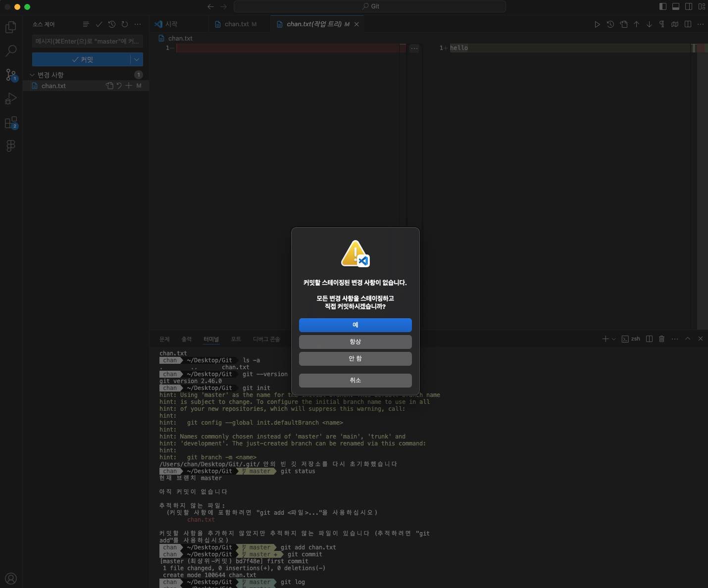
Task: Click the refresh icon in source control header
Action: click(125, 24)
